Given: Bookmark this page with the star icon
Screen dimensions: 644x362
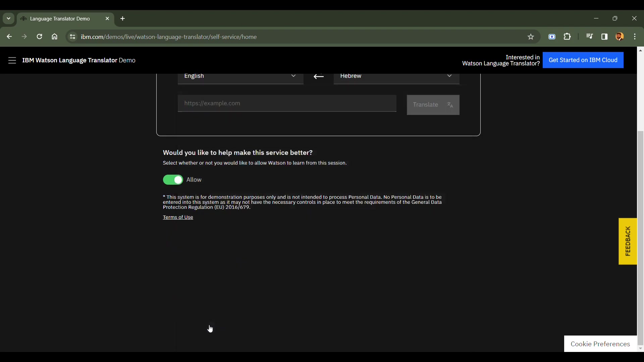Looking at the screenshot, I should tap(531, 37).
